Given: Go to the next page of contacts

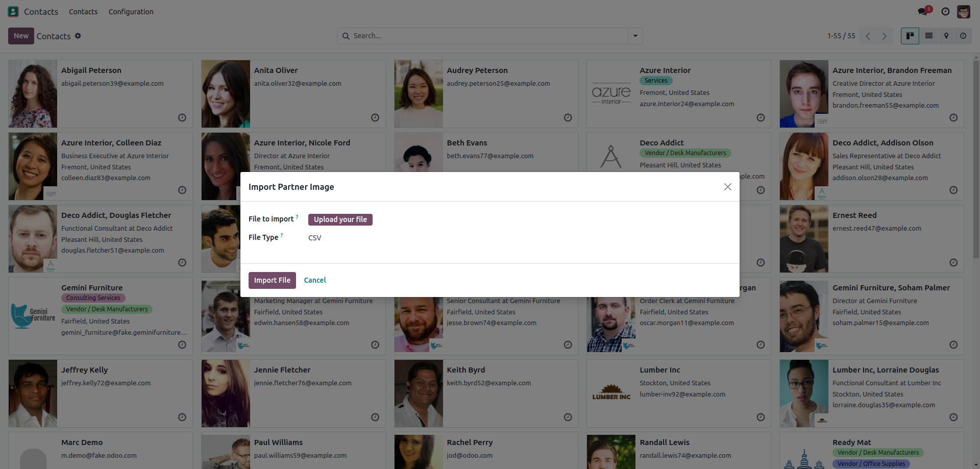Looking at the screenshot, I should click(885, 36).
